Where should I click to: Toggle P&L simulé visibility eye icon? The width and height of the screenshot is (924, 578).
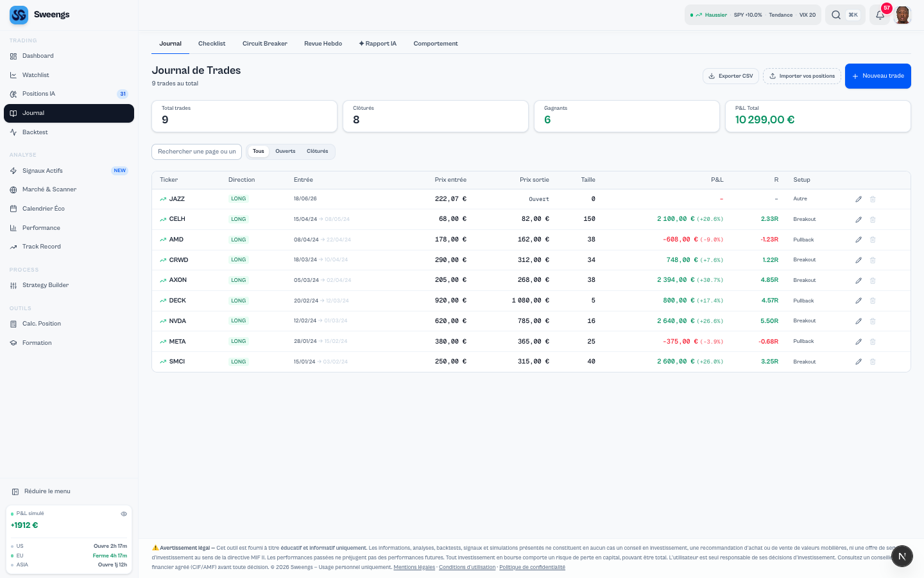pyautogui.click(x=124, y=514)
